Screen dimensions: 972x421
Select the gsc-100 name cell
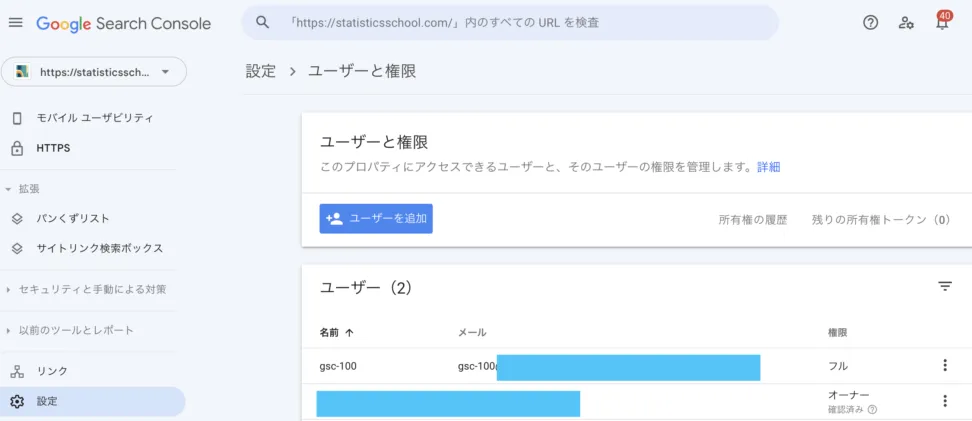point(338,366)
